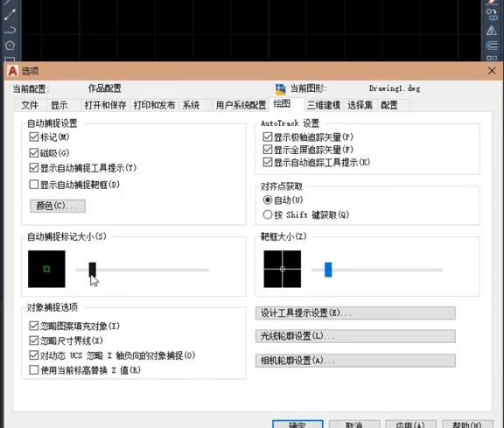The width and height of the screenshot is (504, 428).
Task: Select the Copy tool in right toolbar
Action: (492, 15)
